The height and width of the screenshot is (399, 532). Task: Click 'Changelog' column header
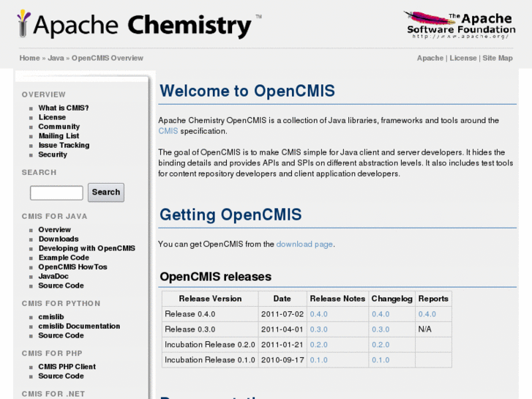pyautogui.click(x=392, y=299)
